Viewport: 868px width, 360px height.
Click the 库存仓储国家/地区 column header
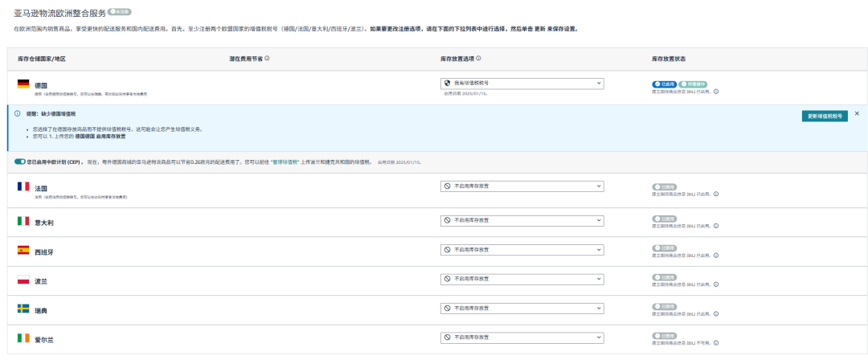pyautogui.click(x=41, y=59)
